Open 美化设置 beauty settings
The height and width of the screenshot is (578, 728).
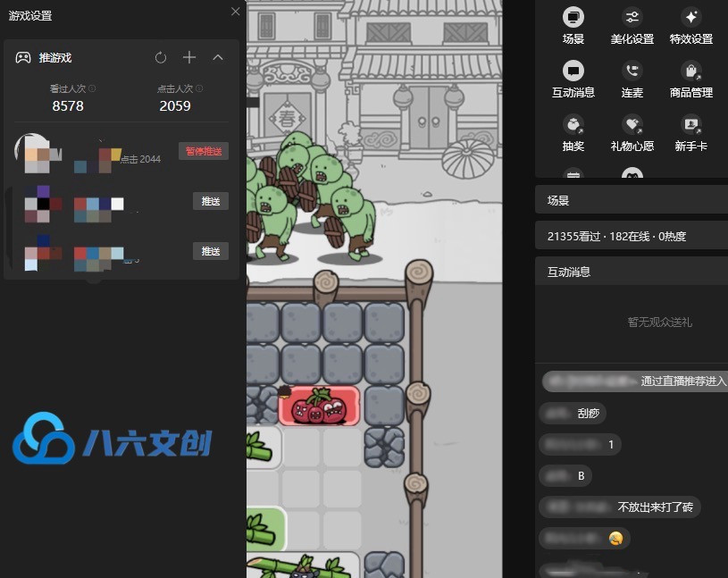[632, 18]
